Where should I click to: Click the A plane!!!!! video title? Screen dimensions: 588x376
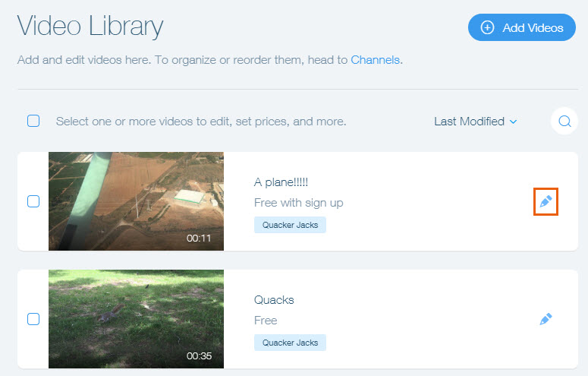tap(281, 182)
